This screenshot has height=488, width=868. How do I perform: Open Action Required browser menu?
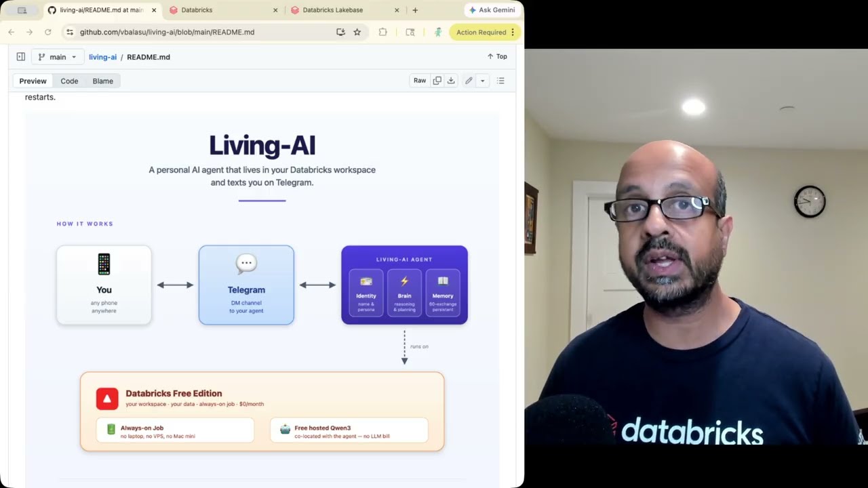coord(485,32)
